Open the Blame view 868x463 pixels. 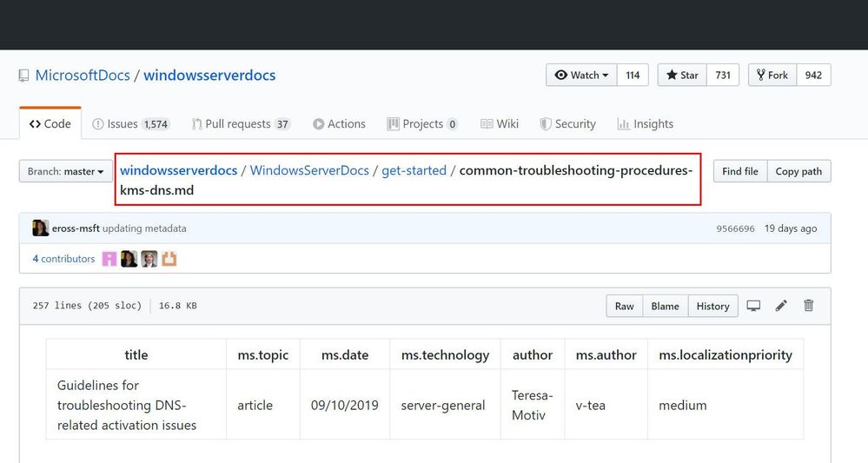pyautogui.click(x=665, y=306)
